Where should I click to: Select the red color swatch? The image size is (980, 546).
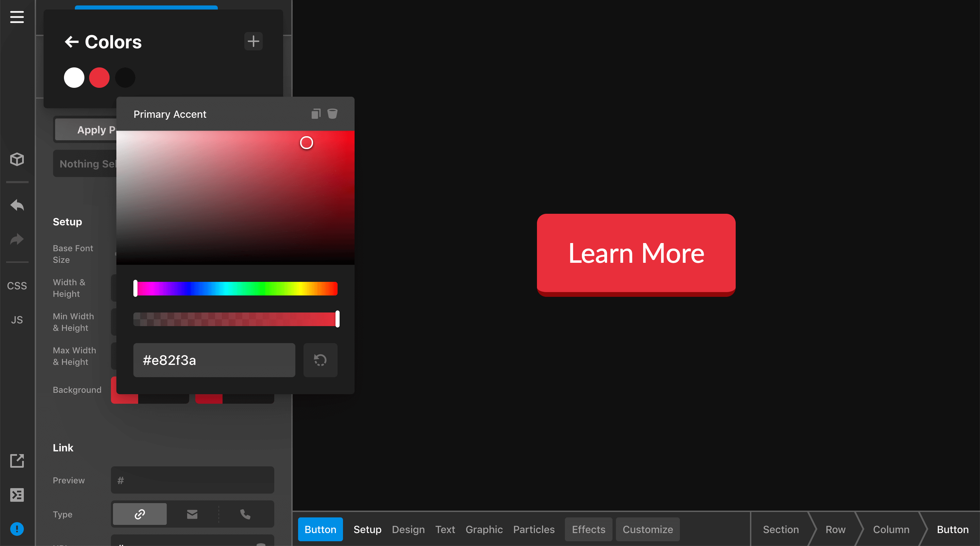99,78
